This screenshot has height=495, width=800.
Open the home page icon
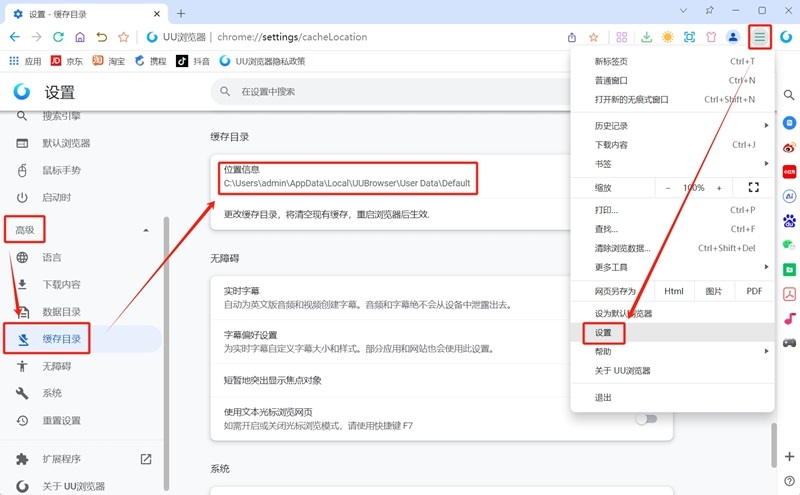tap(80, 37)
